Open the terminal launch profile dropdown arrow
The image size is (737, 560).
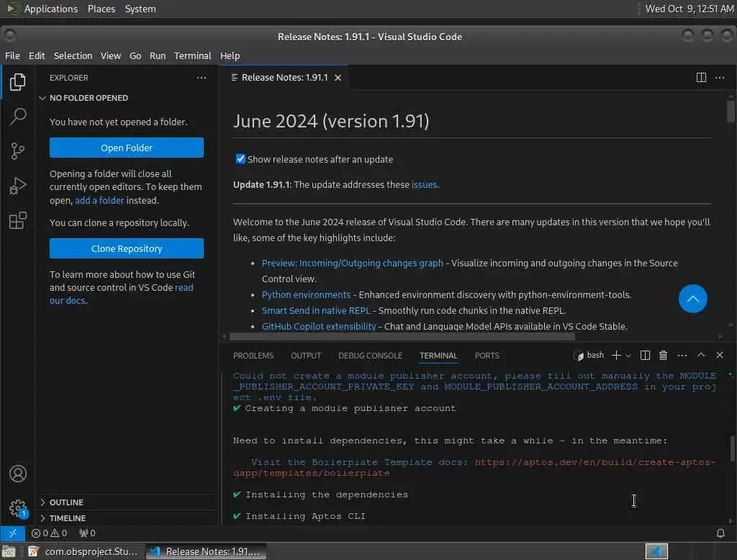coord(628,356)
